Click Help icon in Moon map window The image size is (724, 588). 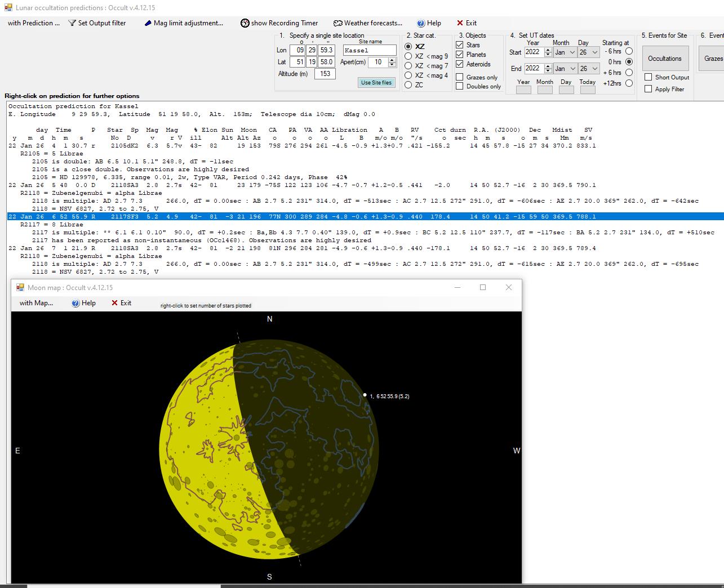click(x=75, y=303)
